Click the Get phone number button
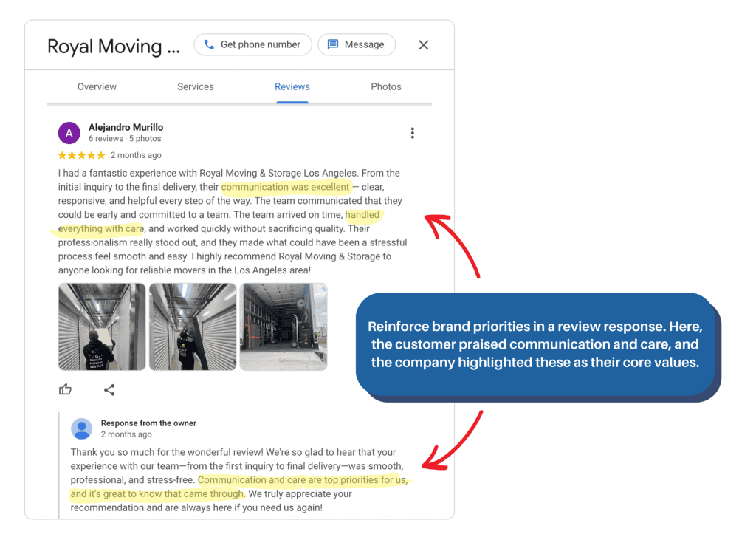This screenshot has height=540, width=756. coord(252,44)
